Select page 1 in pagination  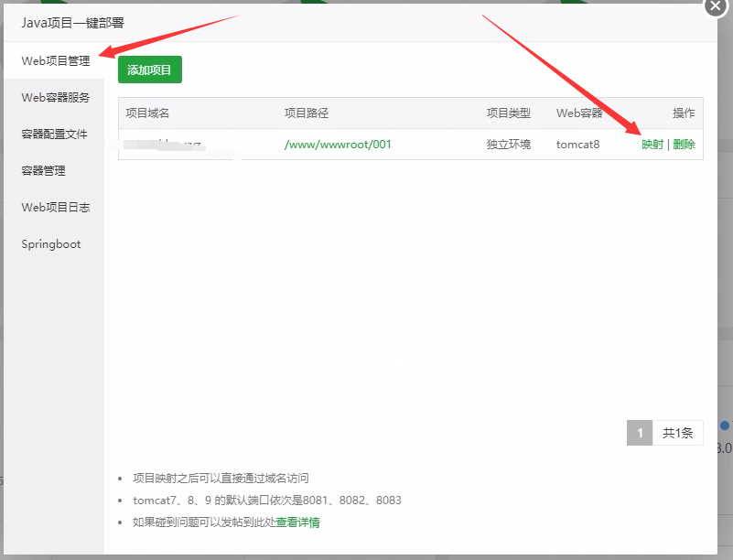pyautogui.click(x=640, y=433)
